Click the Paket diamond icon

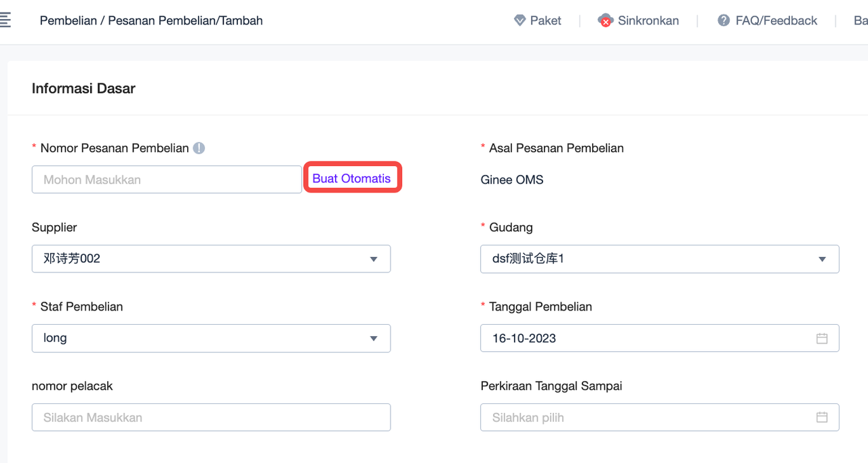coord(519,20)
